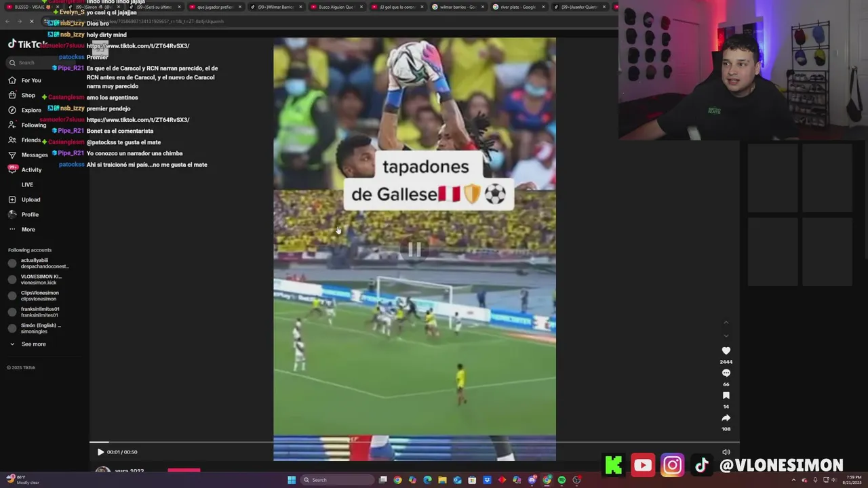Switch to the 'wilmar barrios - Google' tab
This screenshot has width=868, height=488.
(x=458, y=7)
